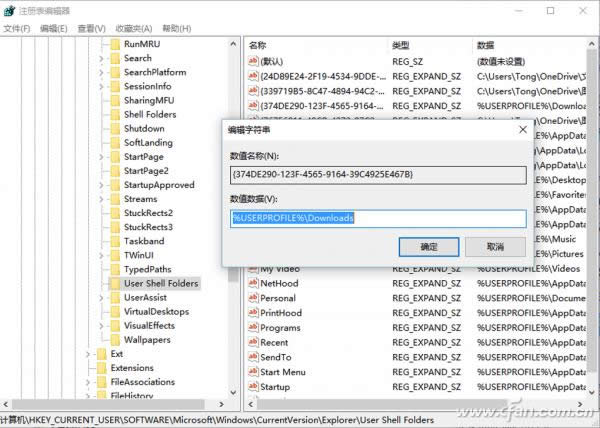This screenshot has height=428, width=600.
Task: Close the 编辑字符串 dialog
Action: pyautogui.click(x=524, y=129)
